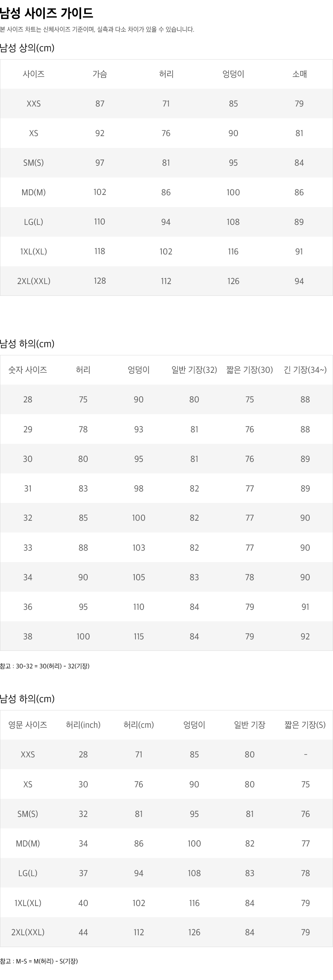The image size is (333, 980).
Task: Click the 영문 사이즈 column header
Action: click(28, 725)
